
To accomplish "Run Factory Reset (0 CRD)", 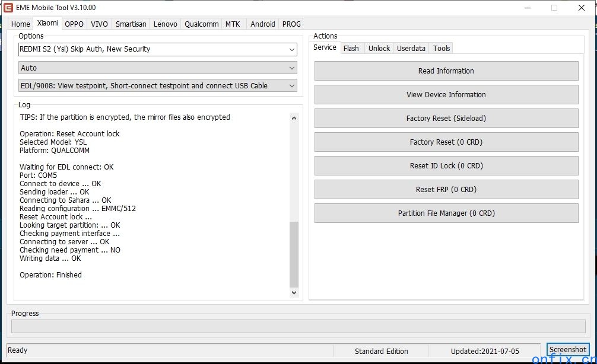I will (x=446, y=142).
